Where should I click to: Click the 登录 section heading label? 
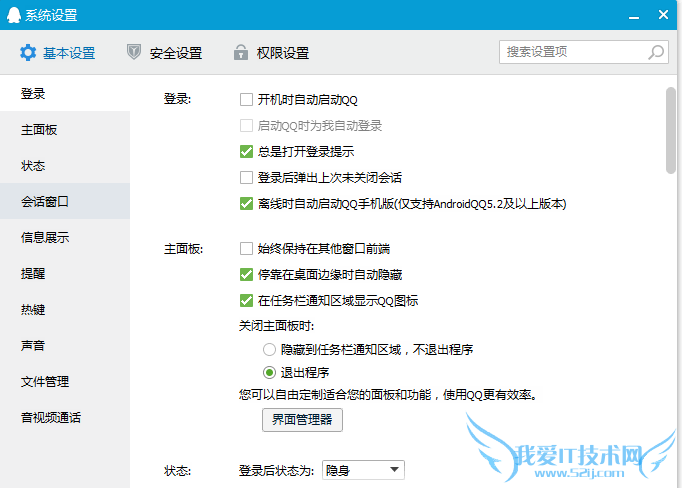pyautogui.click(x=177, y=99)
